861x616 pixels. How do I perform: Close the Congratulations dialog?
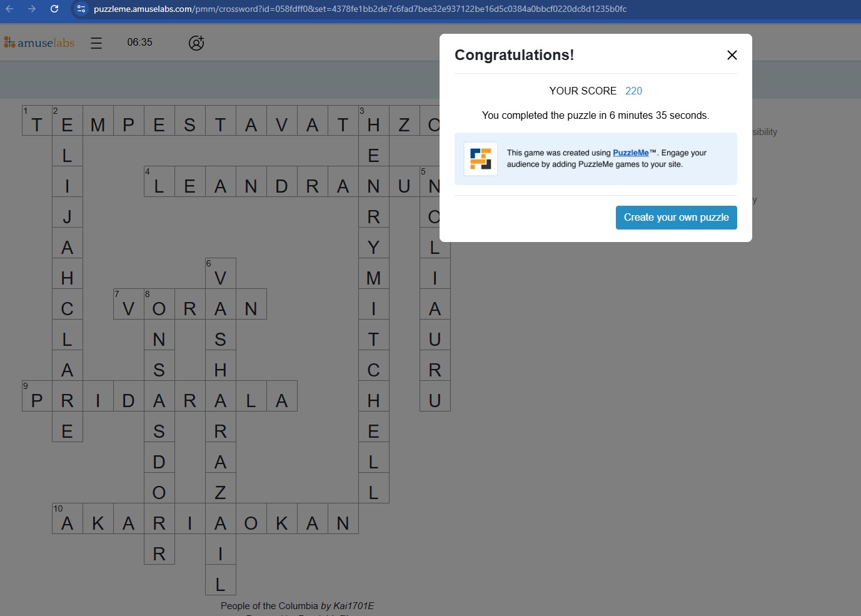tap(732, 55)
